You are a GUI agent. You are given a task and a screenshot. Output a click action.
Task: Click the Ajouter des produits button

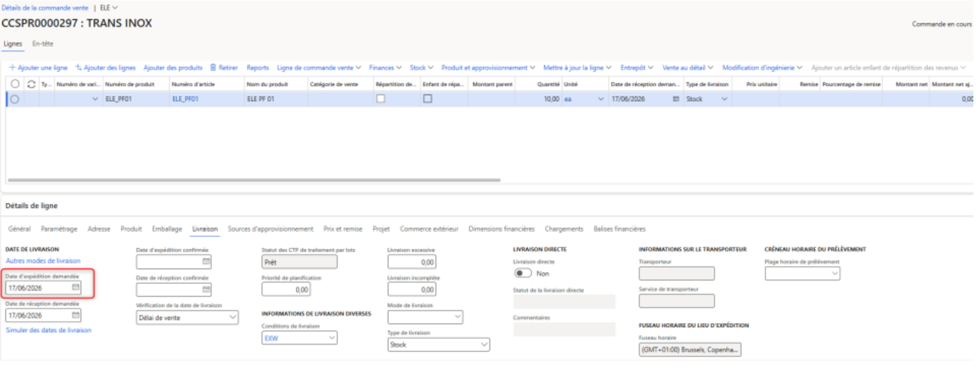coord(173,68)
